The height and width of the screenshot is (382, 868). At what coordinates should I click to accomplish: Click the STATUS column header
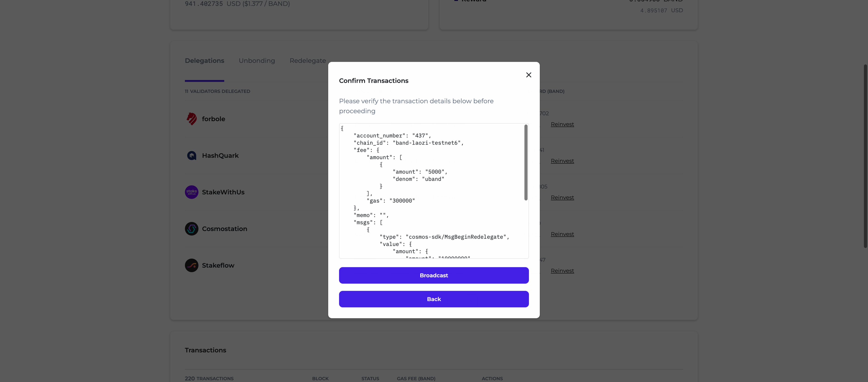pos(370,378)
